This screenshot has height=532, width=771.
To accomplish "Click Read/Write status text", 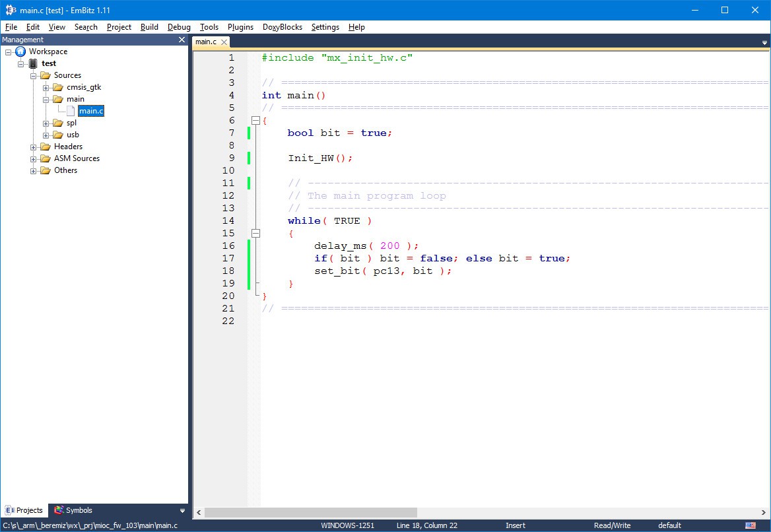I will point(612,525).
